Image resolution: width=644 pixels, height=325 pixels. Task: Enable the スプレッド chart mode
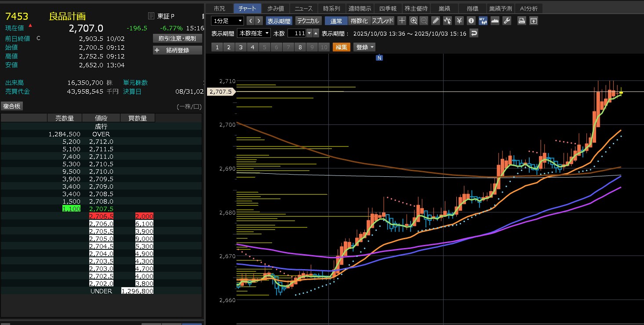382,21
